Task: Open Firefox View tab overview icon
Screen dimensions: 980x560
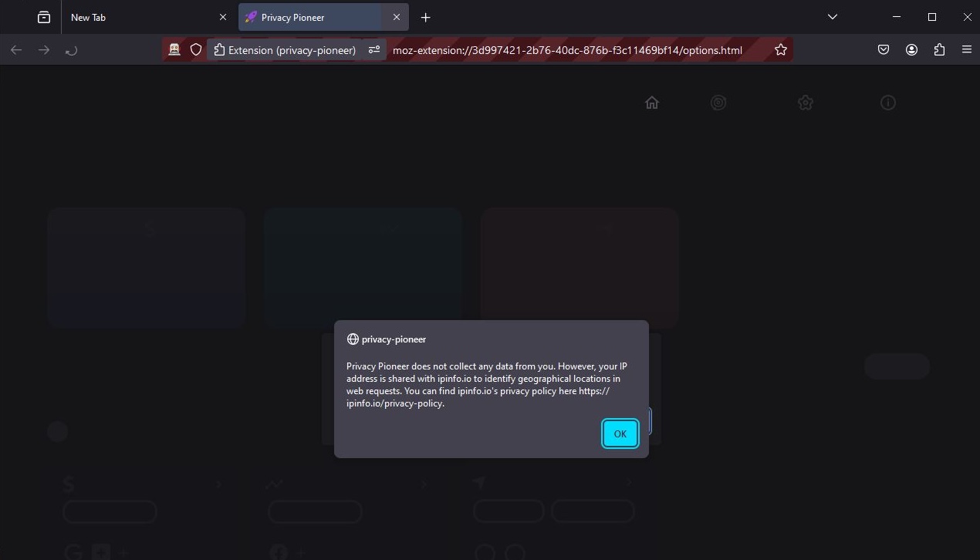Action: [x=44, y=17]
